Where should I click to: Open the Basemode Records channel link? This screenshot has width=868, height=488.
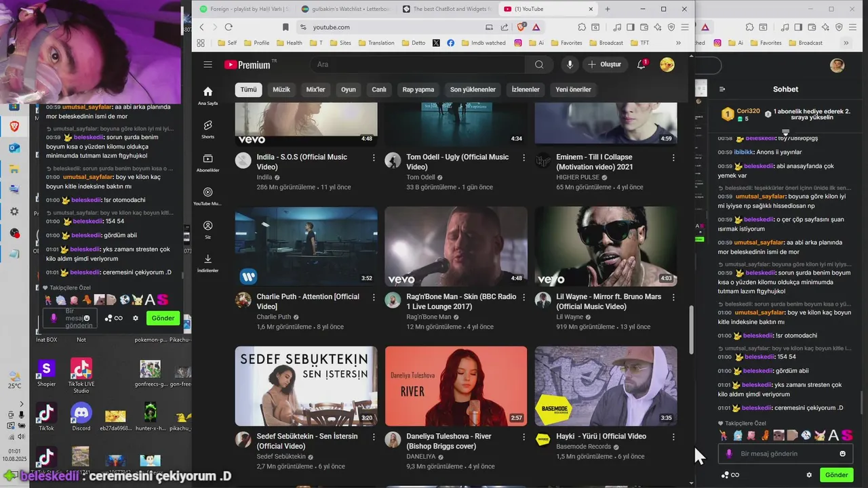tap(584, 447)
